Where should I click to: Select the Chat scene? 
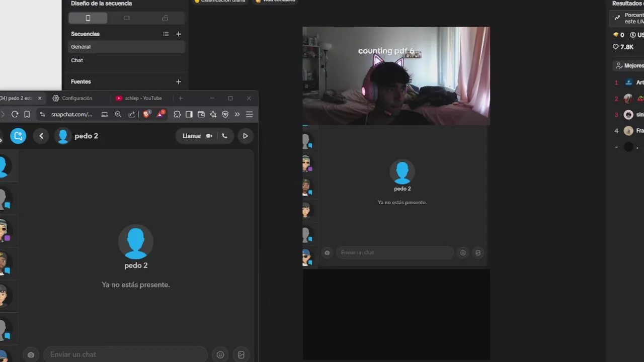126,60
